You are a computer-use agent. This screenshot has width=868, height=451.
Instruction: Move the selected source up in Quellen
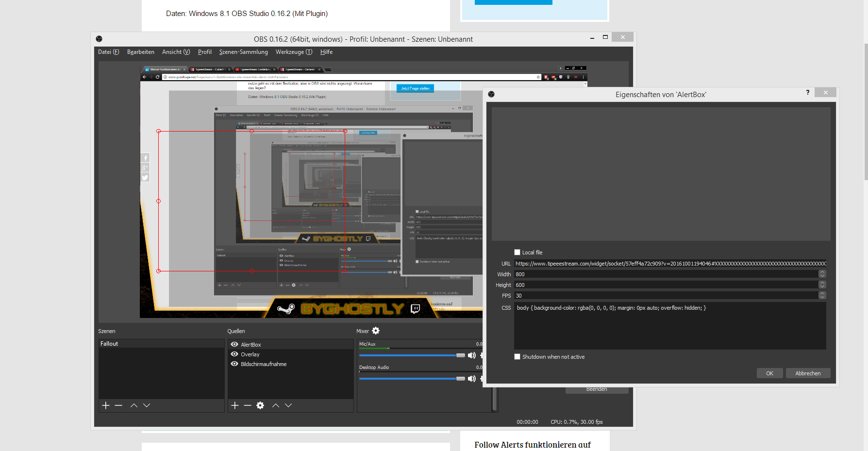[x=276, y=405]
